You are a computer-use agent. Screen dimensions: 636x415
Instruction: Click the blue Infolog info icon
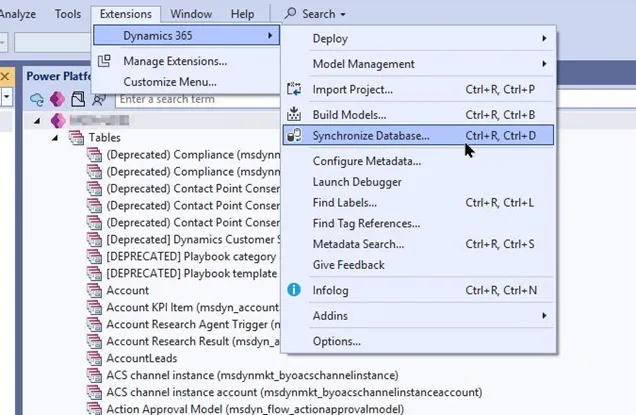pos(294,290)
